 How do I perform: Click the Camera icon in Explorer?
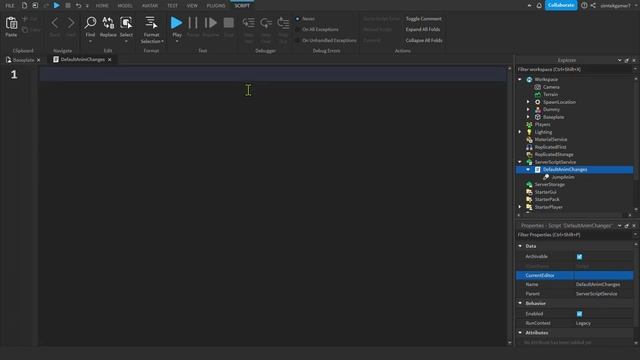(x=538, y=87)
